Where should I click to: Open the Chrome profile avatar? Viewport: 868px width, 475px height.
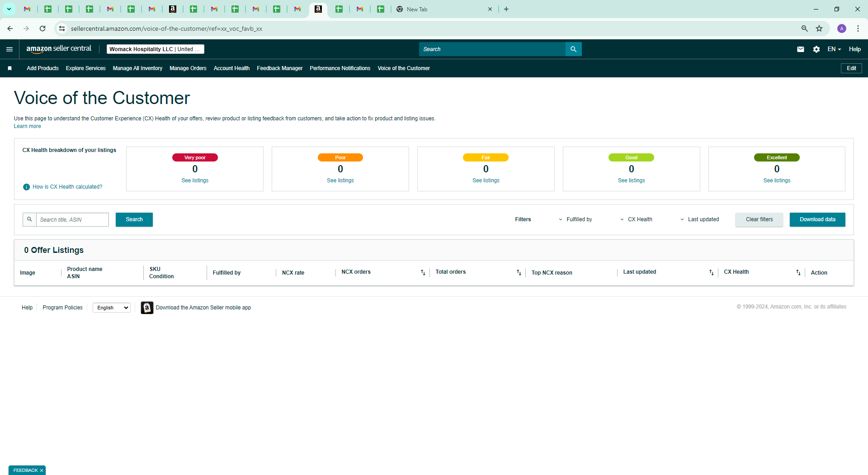(842, 28)
